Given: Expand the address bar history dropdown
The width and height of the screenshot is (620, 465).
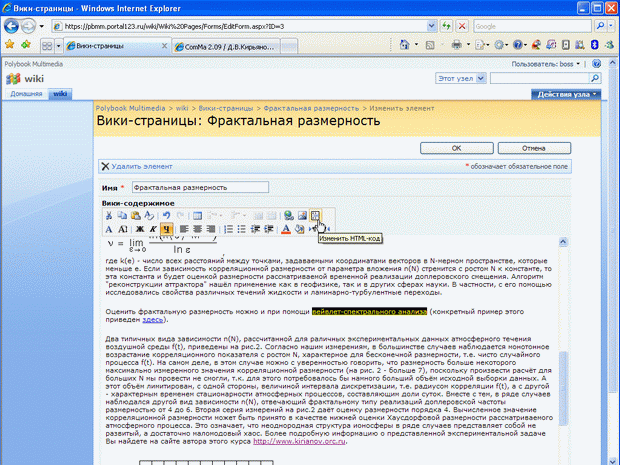Looking at the screenshot, I should [x=432, y=26].
